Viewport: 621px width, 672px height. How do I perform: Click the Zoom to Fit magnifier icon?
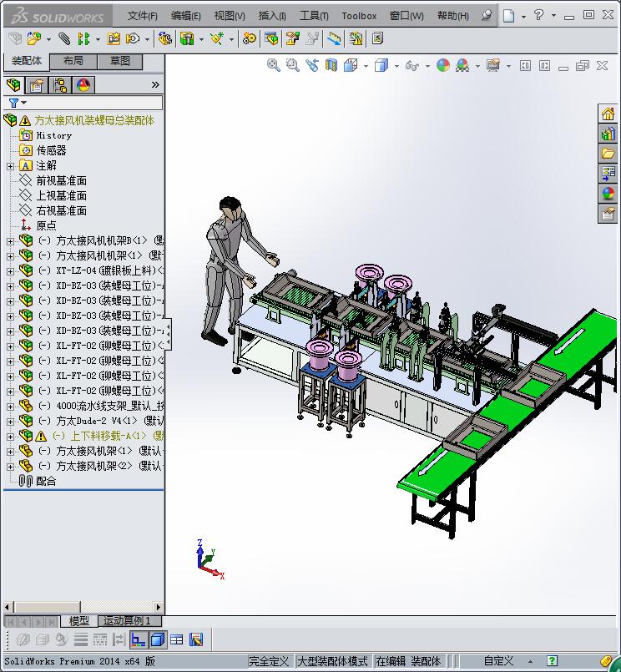pyautogui.click(x=274, y=65)
